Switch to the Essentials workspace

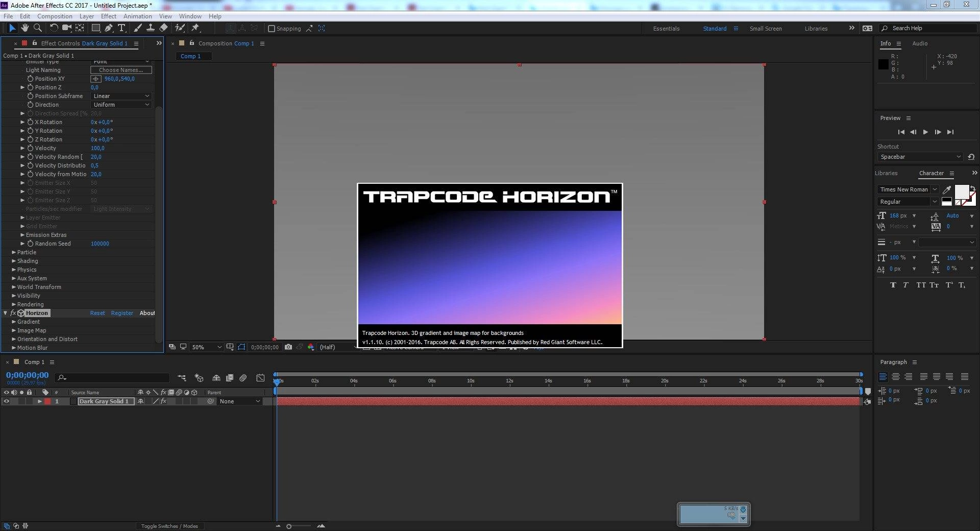pyautogui.click(x=666, y=29)
